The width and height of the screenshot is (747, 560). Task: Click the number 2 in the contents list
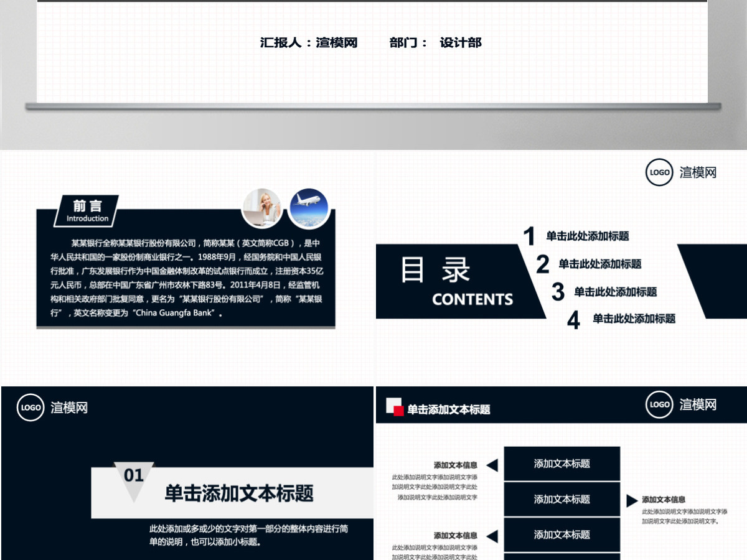543,264
